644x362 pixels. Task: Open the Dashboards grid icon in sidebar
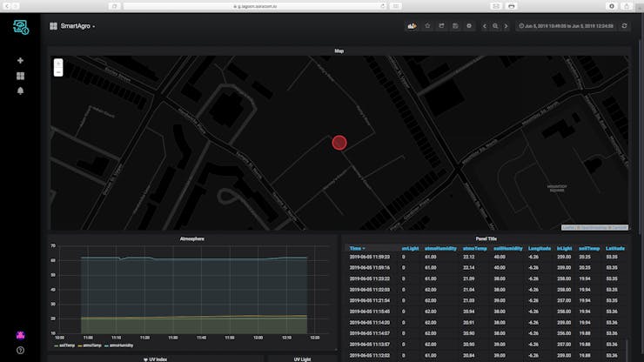tap(20, 76)
